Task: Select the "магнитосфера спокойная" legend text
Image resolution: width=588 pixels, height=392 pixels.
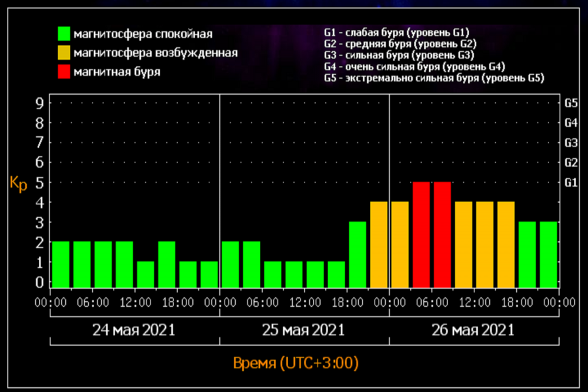Action: [143, 34]
